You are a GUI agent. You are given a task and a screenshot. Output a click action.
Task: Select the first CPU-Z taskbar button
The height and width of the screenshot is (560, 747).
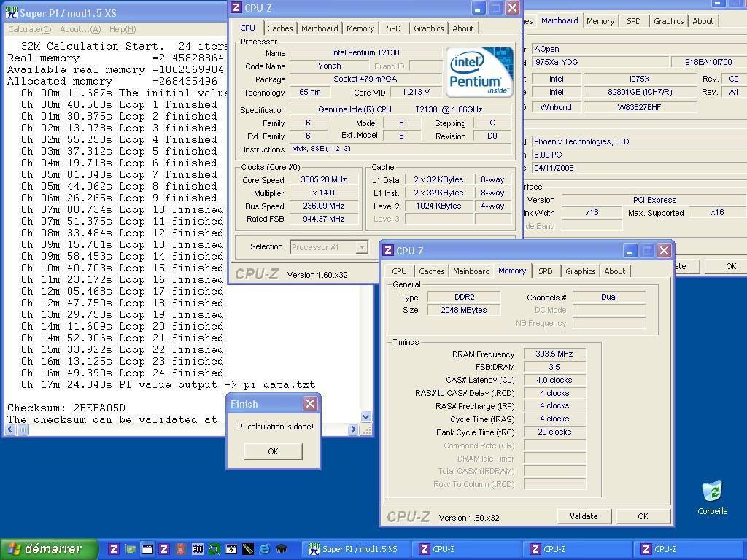[x=465, y=549]
